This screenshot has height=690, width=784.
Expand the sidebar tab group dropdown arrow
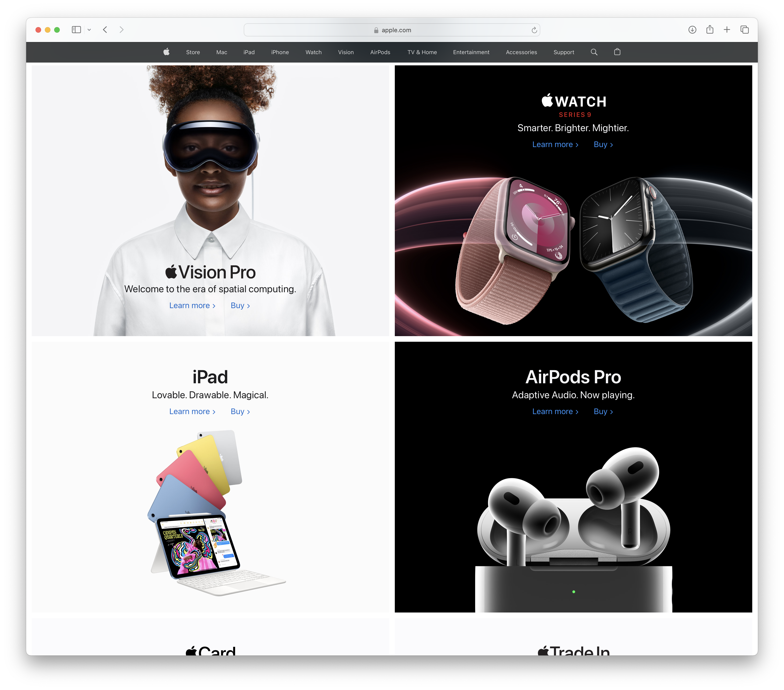89,30
